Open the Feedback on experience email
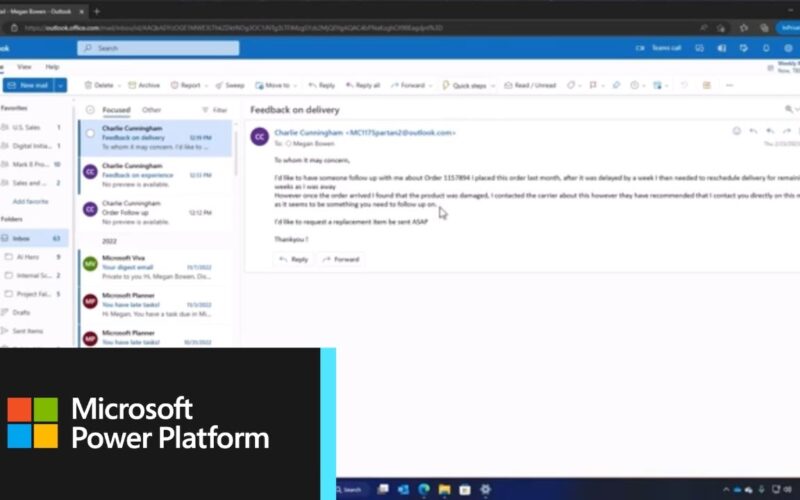 [156, 175]
